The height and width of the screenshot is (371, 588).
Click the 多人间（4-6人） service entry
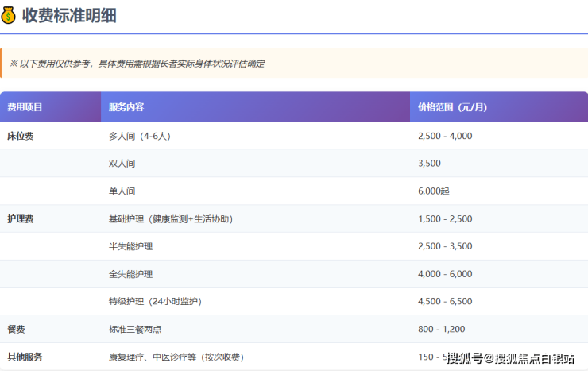(140, 136)
